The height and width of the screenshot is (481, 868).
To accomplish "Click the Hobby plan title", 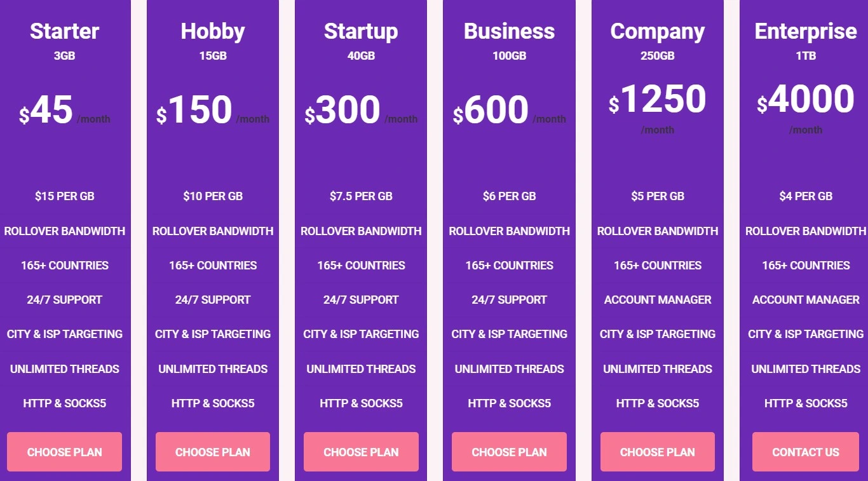I will (x=212, y=31).
